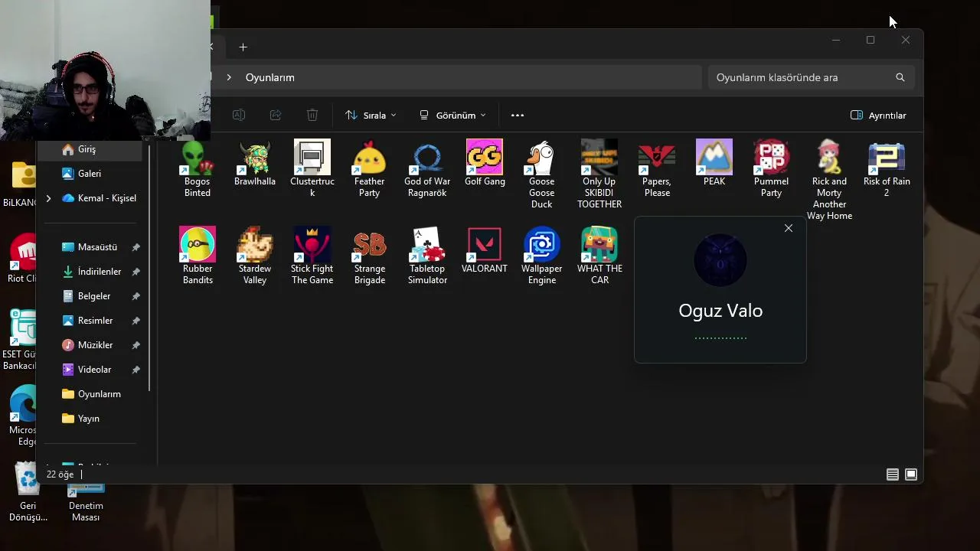Select the VALORANT shortcut icon
980x551 pixels.
[485, 251]
